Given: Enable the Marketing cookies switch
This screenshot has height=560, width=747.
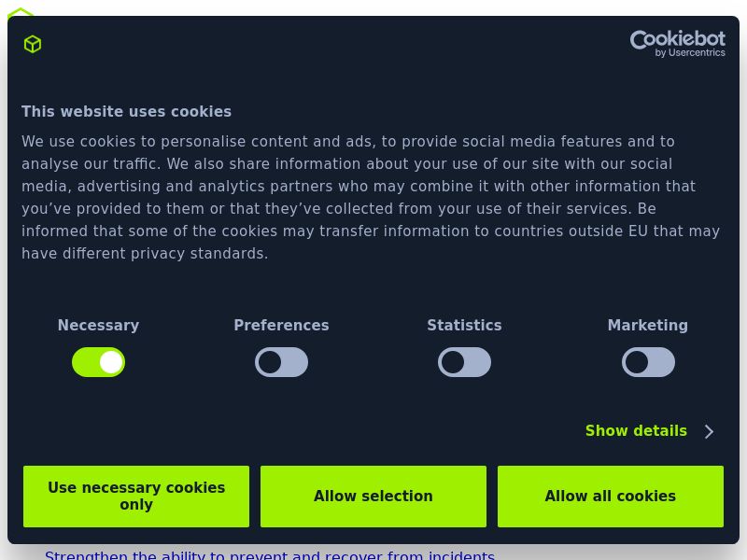Looking at the screenshot, I should coord(648,362).
